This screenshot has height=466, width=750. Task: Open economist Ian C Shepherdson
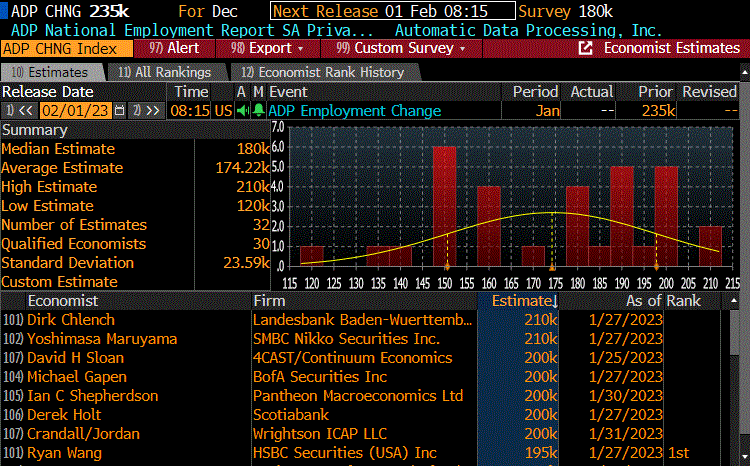(x=92, y=396)
